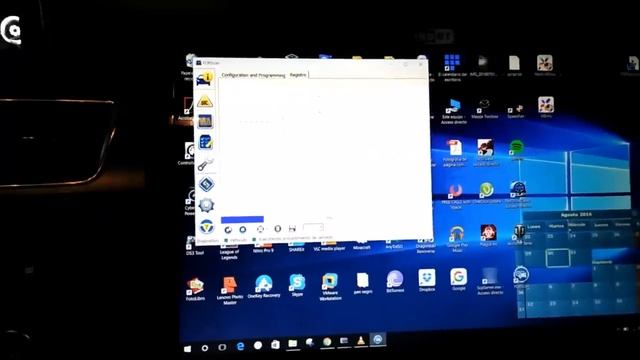Click Martes column header in calendar widget
640x360 pixels.
coord(556,225)
